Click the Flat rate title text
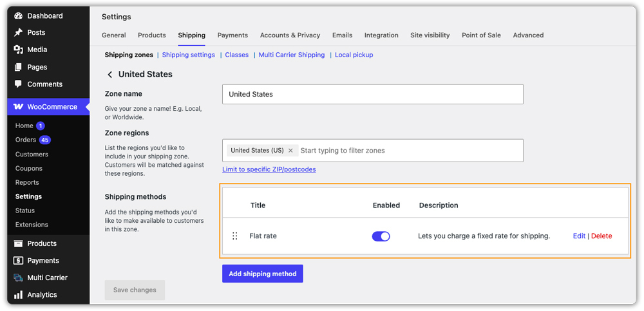Viewport: 644px width, 311px height. tap(263, 236)
